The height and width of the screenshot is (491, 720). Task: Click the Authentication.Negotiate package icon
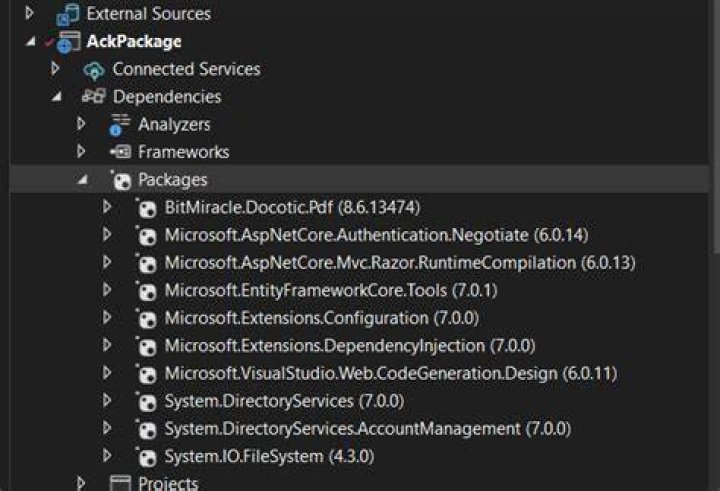147,236
